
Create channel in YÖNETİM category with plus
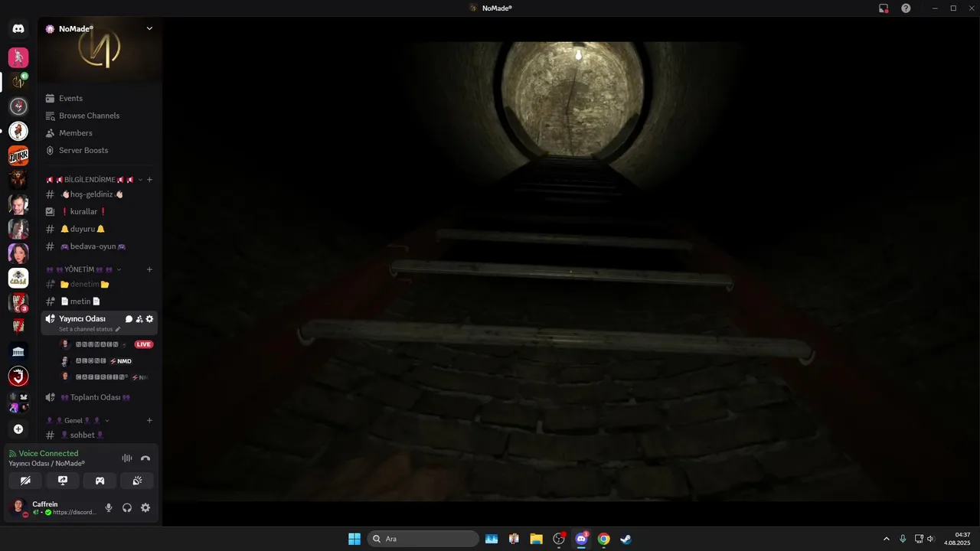pos(149,269)
